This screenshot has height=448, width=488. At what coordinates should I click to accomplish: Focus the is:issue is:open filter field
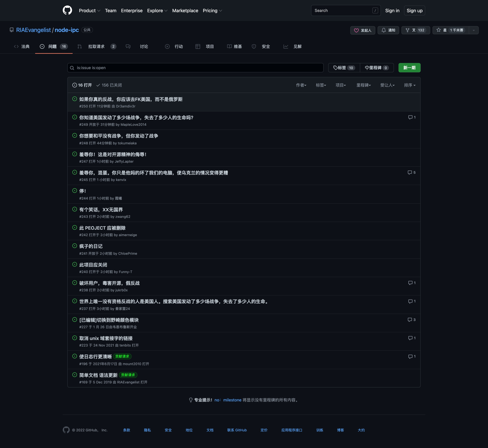tap(195, 68)
